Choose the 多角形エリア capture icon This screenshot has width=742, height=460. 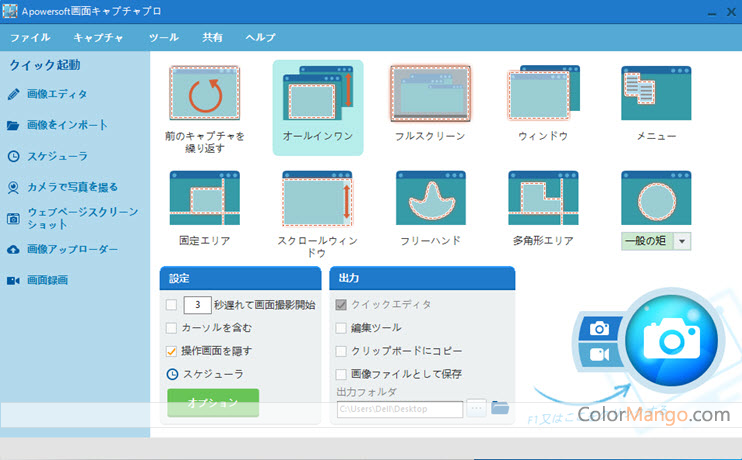(x=543, y=197)
